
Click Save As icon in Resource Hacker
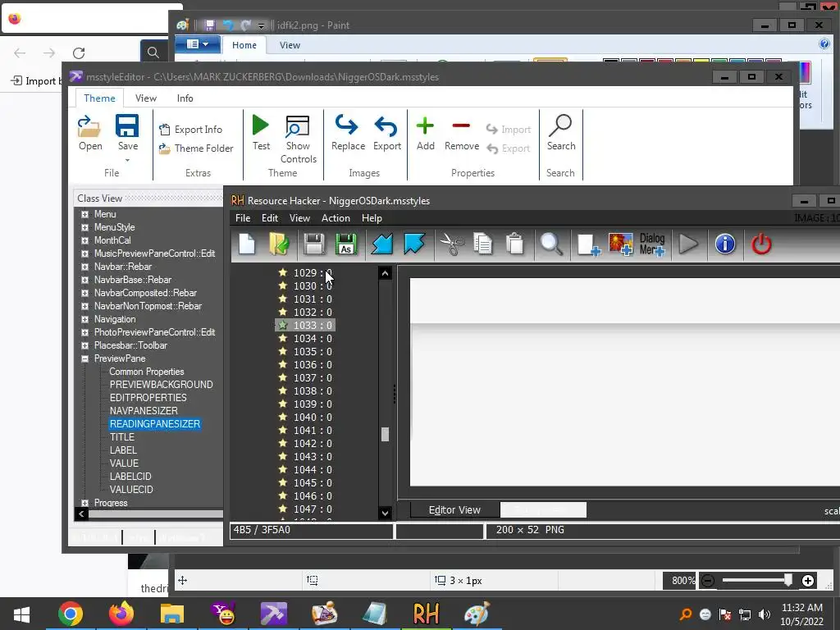[x=346, y=244]
